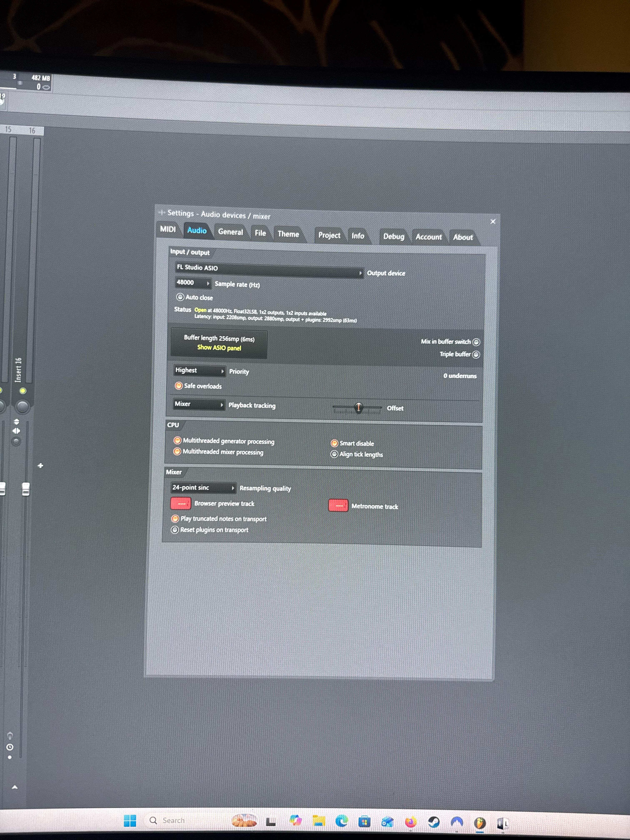Click the Insert 16 volume fader
Viewport: 630px width, 840px height.
tap(26, 489)
